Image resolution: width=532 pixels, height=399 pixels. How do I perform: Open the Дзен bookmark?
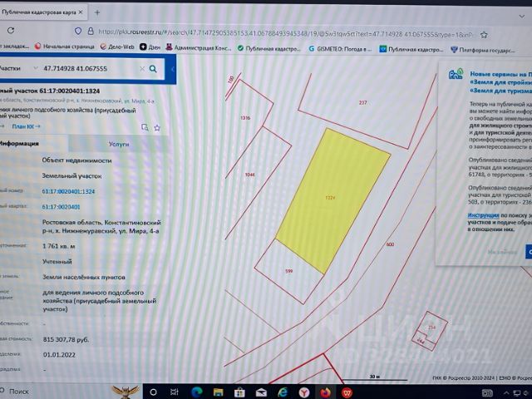pos(150,47)
